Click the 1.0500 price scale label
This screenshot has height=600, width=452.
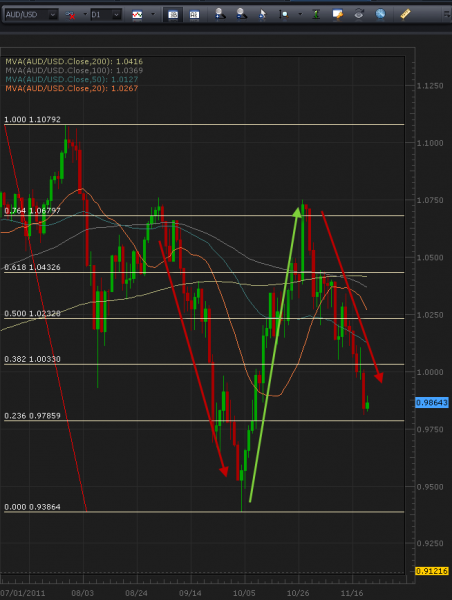(x=430, y=258)
